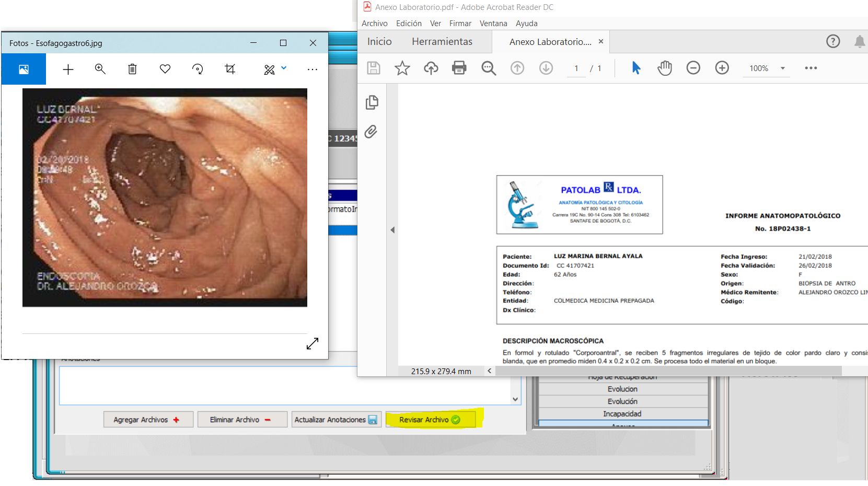This screenshot has width=868, height=486.
Task: Click the highlighted Revisar Archivo button
Action: pyautogui.click(x=430, y=419)
